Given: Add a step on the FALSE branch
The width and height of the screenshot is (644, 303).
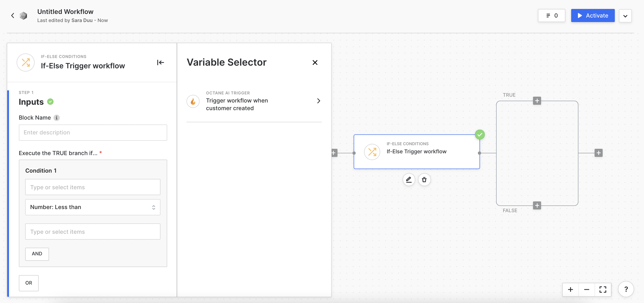Looking at the screenshot, I should 537,205.
